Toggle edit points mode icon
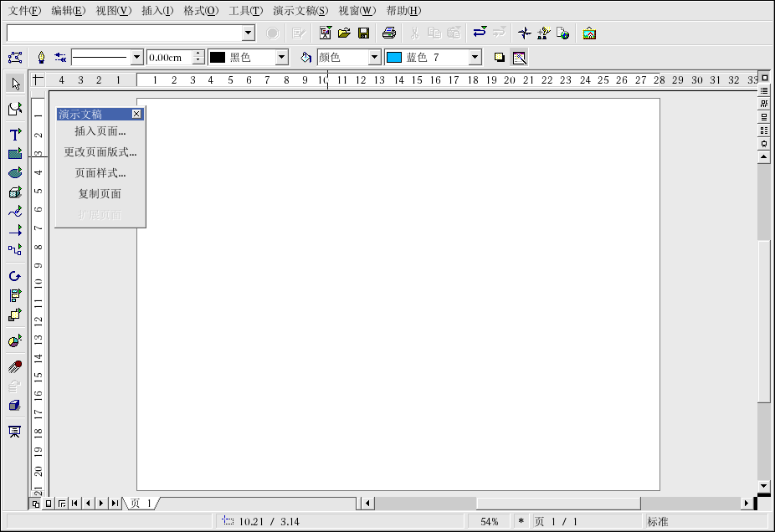775x532 pixels. 15,58
